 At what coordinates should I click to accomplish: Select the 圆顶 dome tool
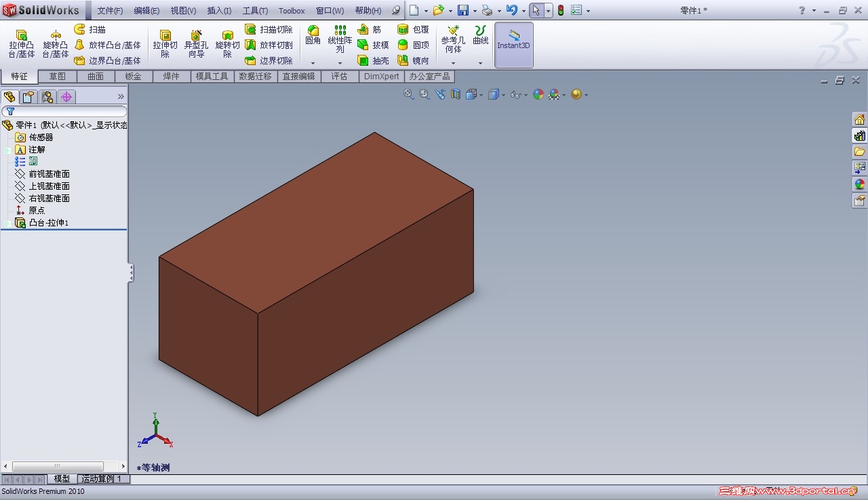[x=414, y=45]
